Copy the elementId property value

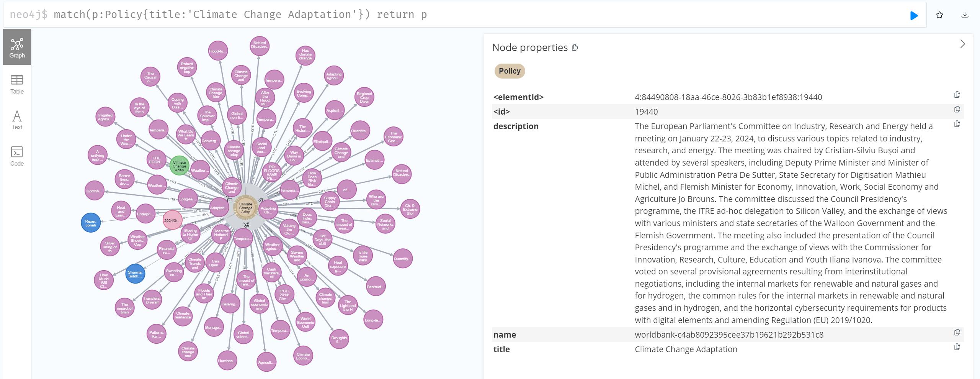point(957,95)
